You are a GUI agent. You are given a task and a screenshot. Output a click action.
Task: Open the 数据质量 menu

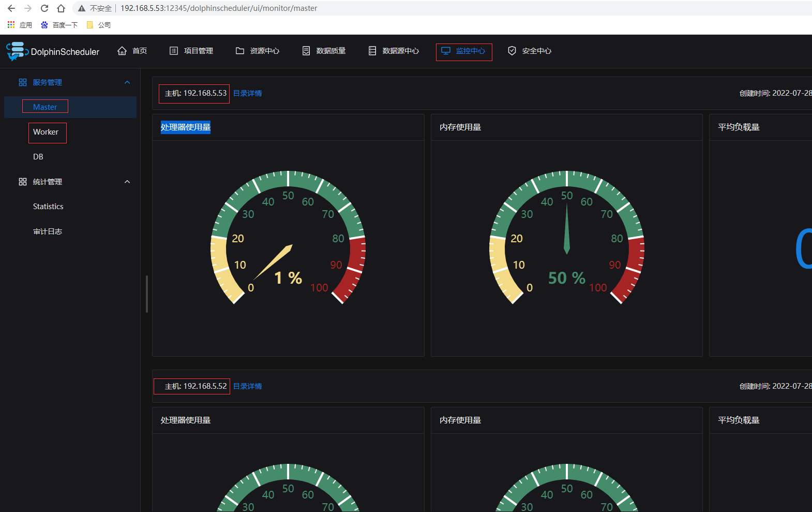pyautogui.click(x=324, y=51)
